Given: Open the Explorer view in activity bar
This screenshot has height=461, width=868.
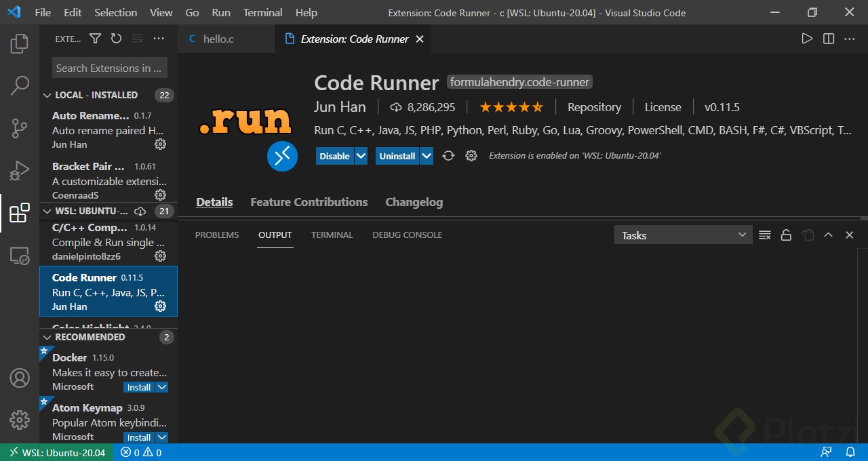Looking at the screenshot, I should pos(20,44).
